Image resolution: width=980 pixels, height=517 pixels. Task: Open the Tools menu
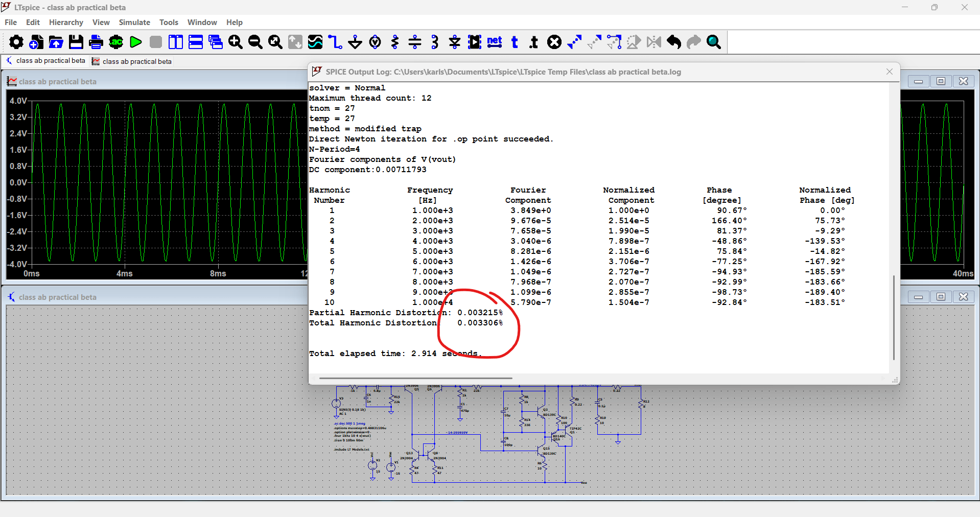point(169,22)
